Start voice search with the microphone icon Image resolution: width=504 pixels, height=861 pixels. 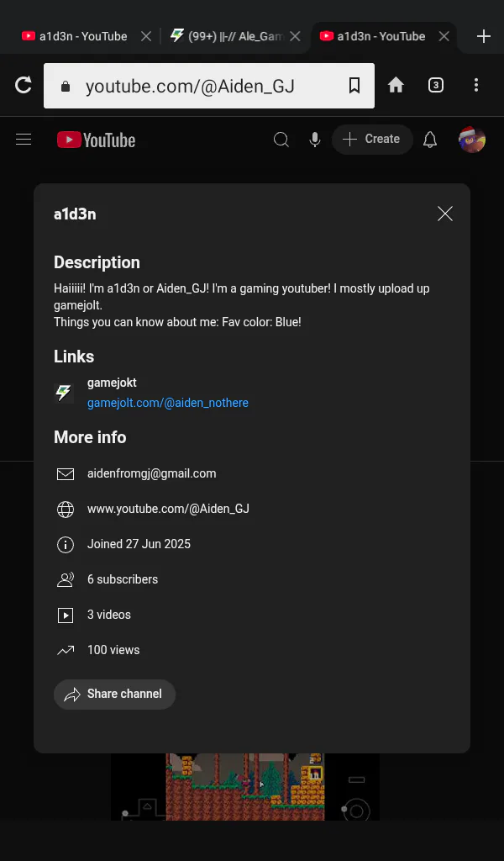pos(315,140)
